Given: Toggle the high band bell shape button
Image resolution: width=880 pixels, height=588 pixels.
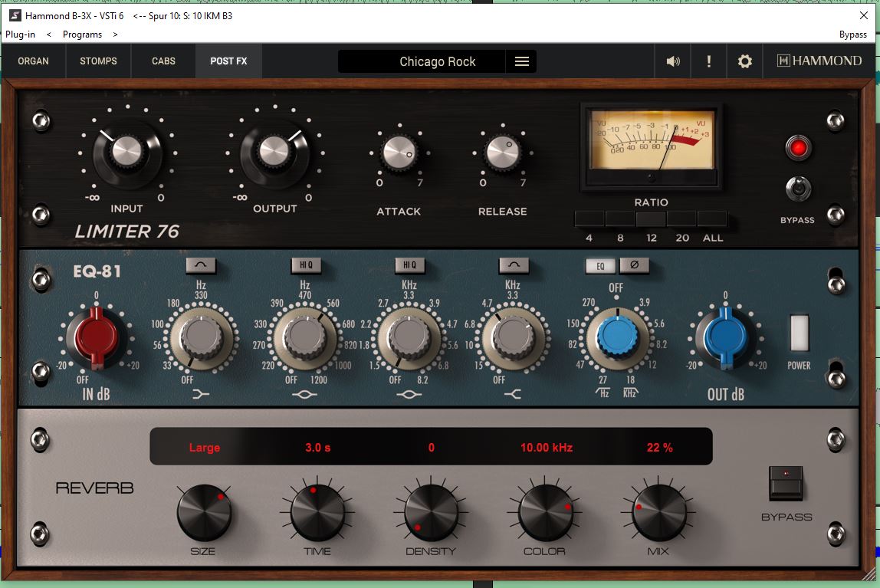Looking at the screenshot, I should 514,265.
